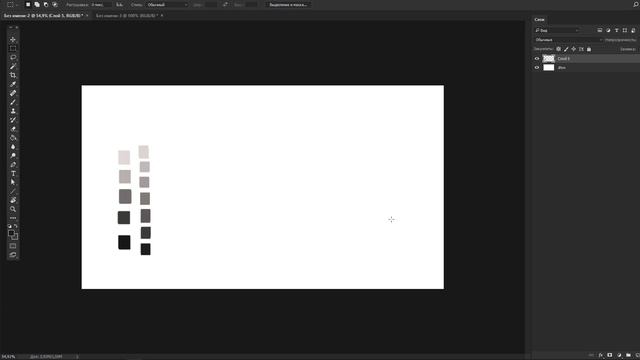Viewport: 640px width, 360px height.
Task: Select the History Brush tool
Action: pos(13,120)
